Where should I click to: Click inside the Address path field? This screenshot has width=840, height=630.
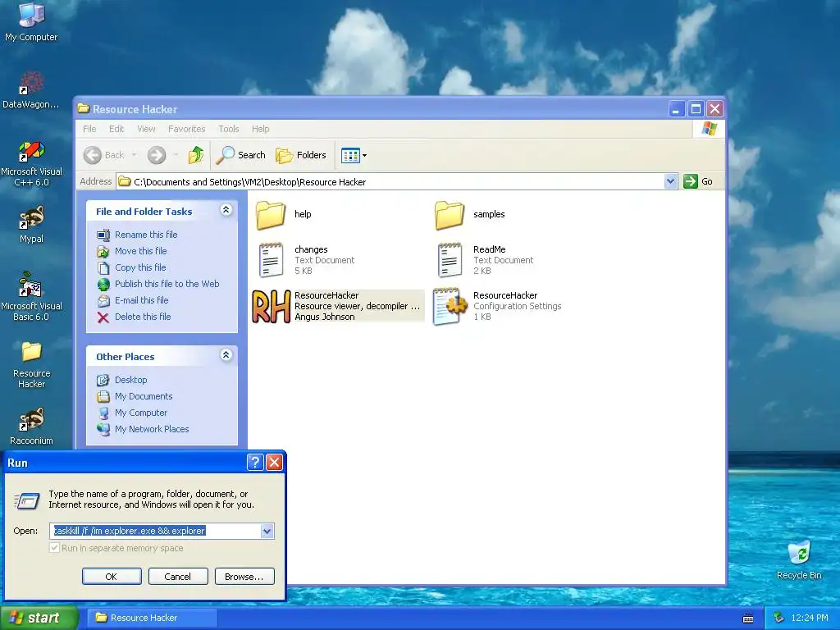pos(390,181)
